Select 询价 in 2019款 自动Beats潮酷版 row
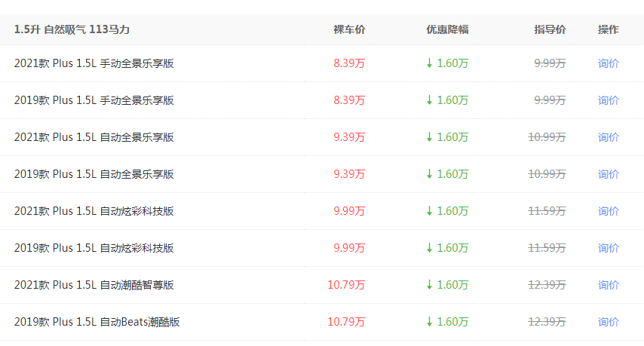 pyautogui.click(x=608, y=322)
